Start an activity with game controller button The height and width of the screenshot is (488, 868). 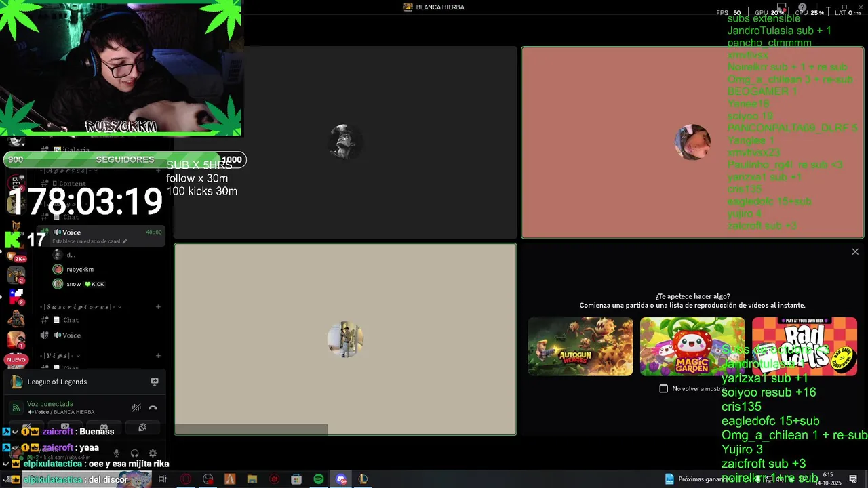(104, 428)
